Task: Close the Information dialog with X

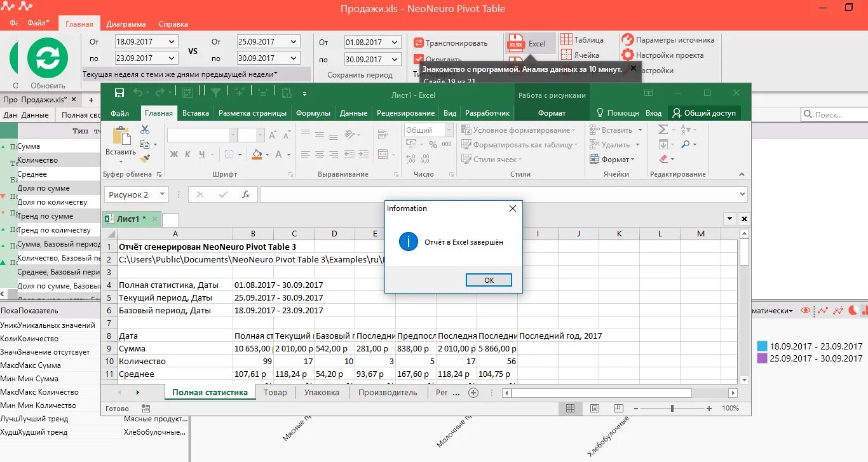Action: coord(513,208)
